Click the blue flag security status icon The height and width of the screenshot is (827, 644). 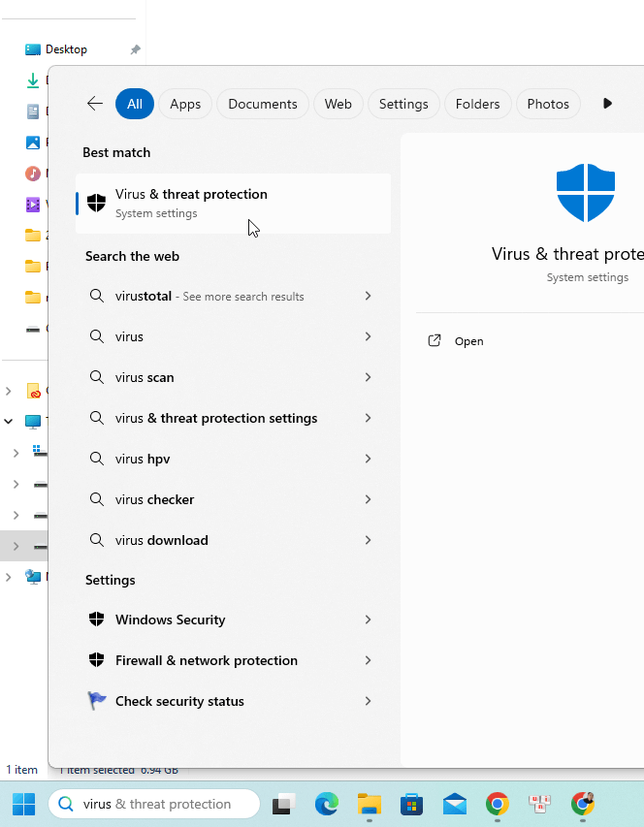tap(97, 700)
